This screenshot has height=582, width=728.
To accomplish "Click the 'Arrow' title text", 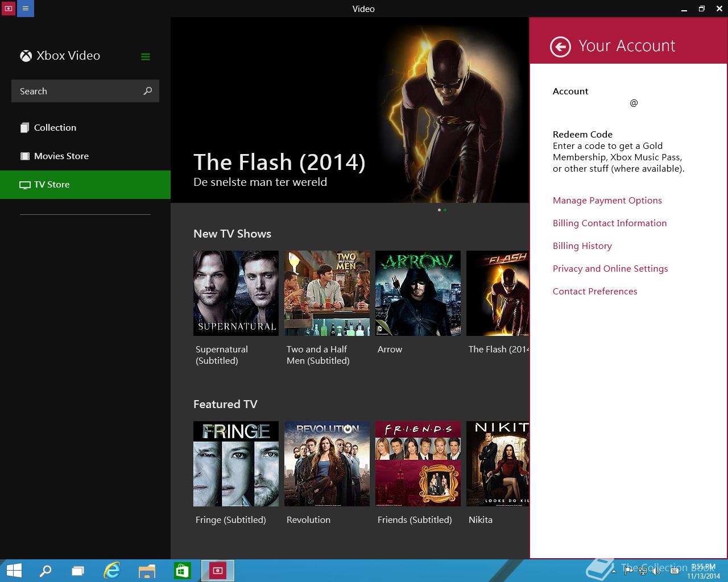I will pyautogui.click(x=390, y=349).
